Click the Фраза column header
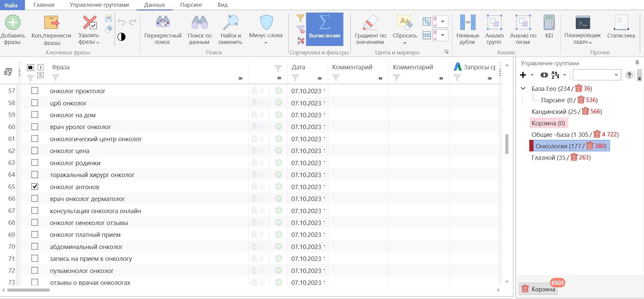Viewport: 644px width, 299px height. pos(61,67)
